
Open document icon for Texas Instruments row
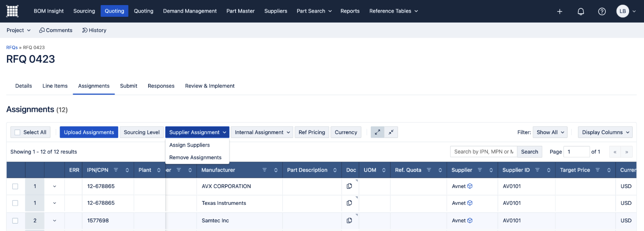[x=349, y=203]
